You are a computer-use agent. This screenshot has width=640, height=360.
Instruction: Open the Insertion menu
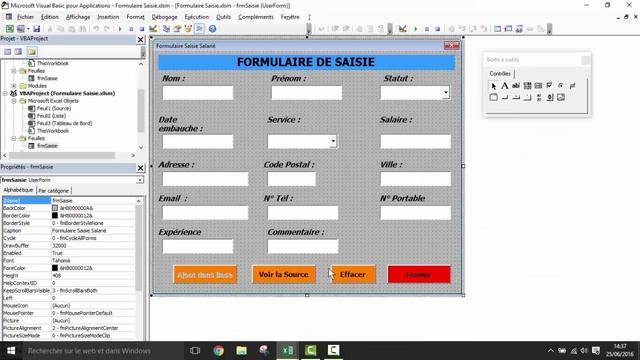(x=108, y=17)
